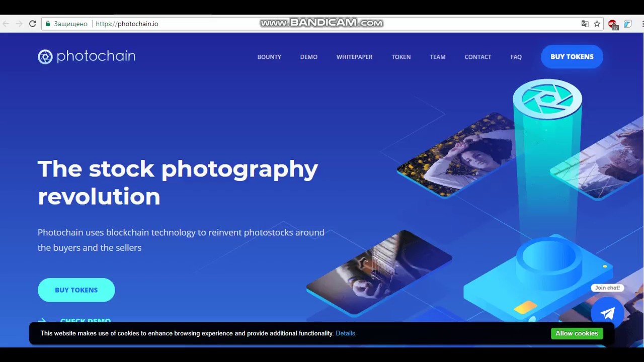Open the translate page icon in address bar
644x362 pixels.
[x=585, y=24]
